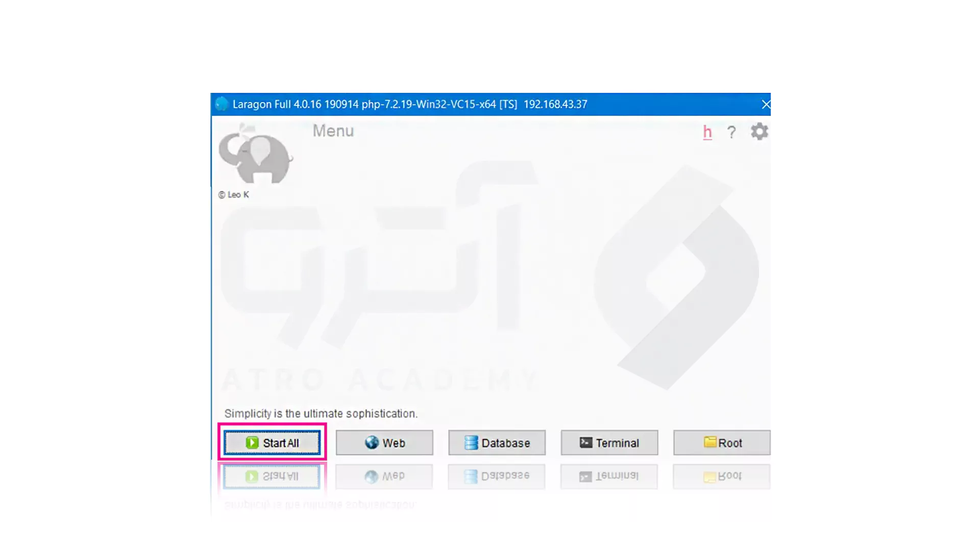Expand the Web button options
The width and height of the screenshot is (980, 551).
(384, 443)
